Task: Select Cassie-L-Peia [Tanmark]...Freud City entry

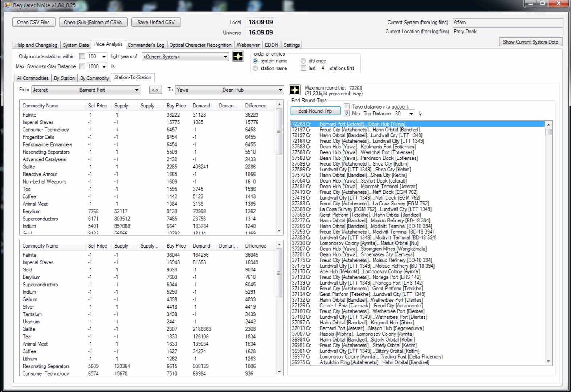Action: [417, 306]
